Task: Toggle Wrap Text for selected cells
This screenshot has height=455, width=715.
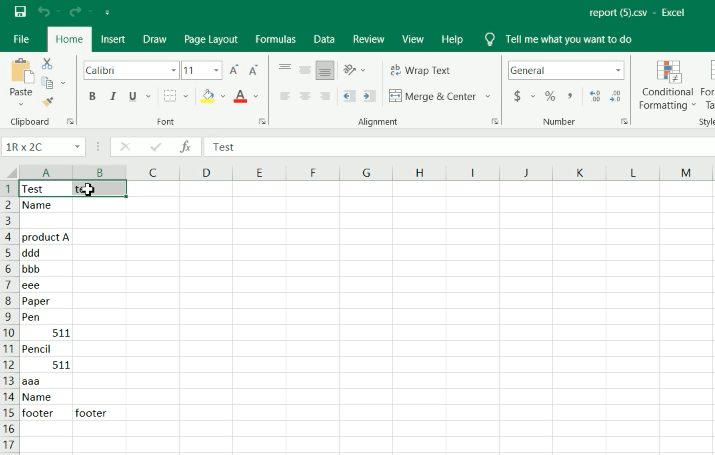Action: (419, 71)
